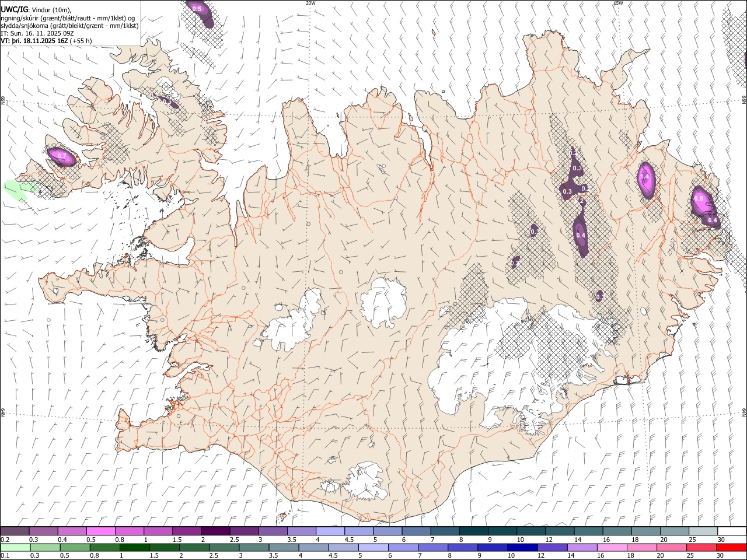Select bright red rain swatch above 30

731,547
